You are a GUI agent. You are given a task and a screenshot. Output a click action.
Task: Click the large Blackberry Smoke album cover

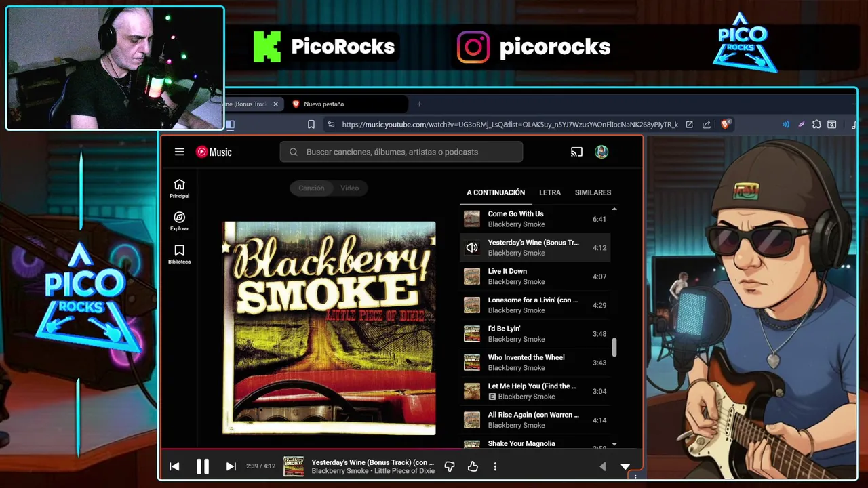coord(329,328)
